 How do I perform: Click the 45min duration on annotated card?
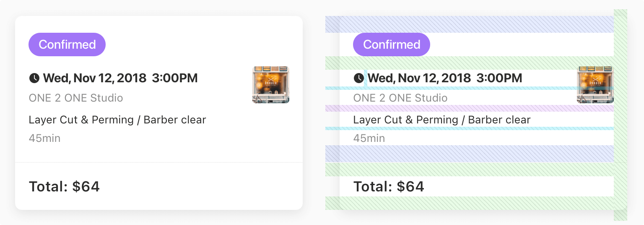(x=369, y=139)
